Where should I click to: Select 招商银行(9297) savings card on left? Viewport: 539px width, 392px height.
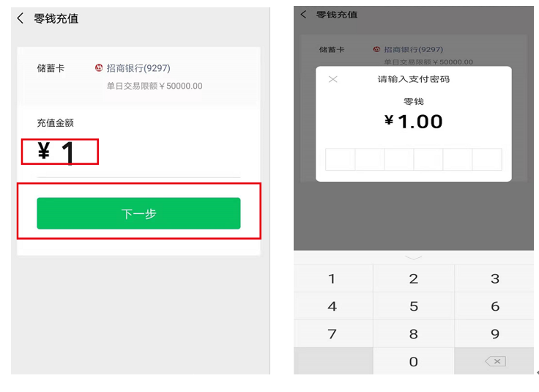coord(138,68)
